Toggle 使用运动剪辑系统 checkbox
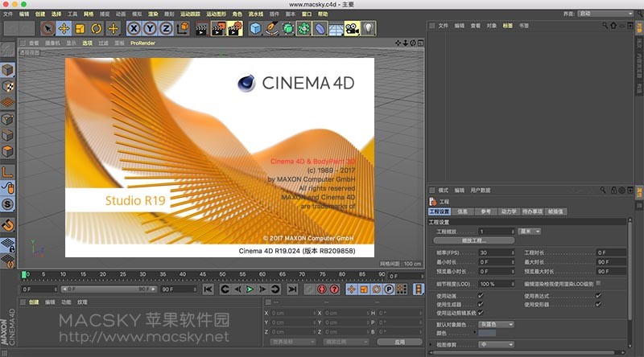This screenshot has width=644, height=357. (481, 313)
